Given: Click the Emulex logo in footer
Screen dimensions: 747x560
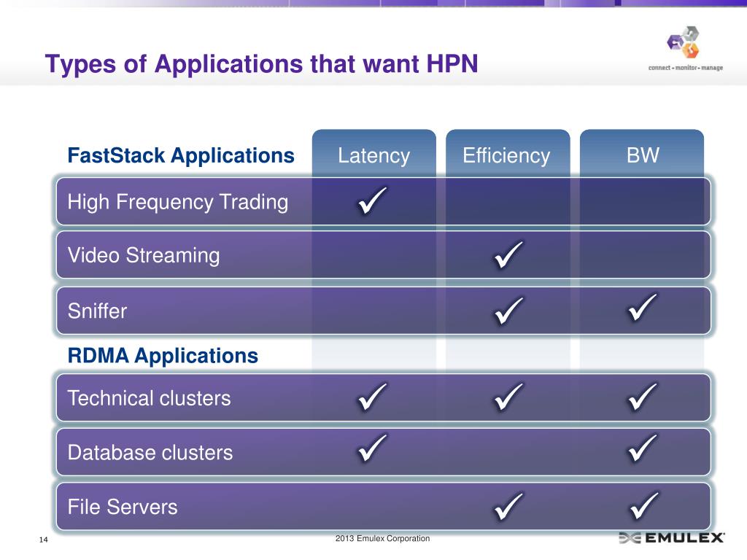Looking at the screenshot, I should click(x=672, y=538).
